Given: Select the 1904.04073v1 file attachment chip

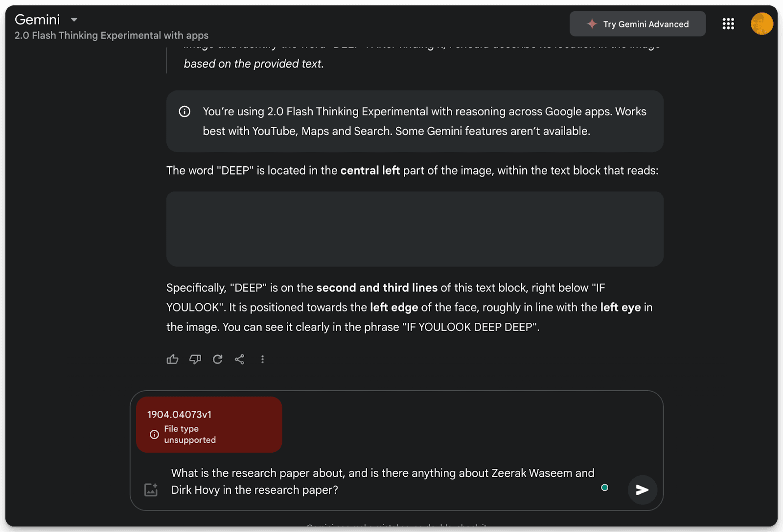Looking at the screenshot, I should (209, 424).
